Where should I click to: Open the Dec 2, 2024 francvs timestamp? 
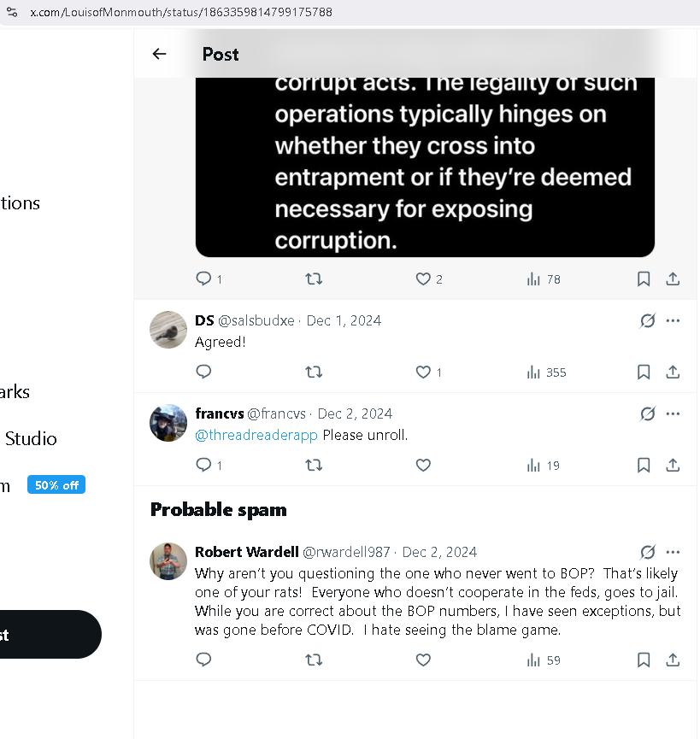pyautogui.click(x=355, y=413)
